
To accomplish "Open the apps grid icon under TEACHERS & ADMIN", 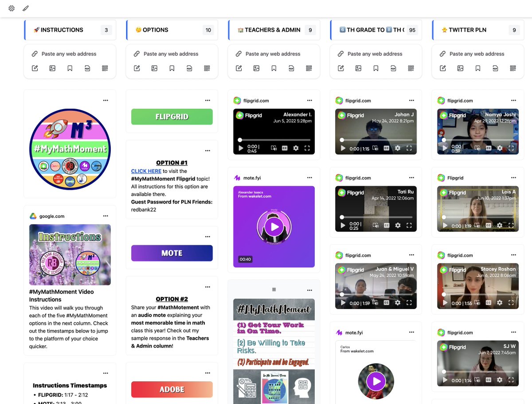I will coord(309,68).
